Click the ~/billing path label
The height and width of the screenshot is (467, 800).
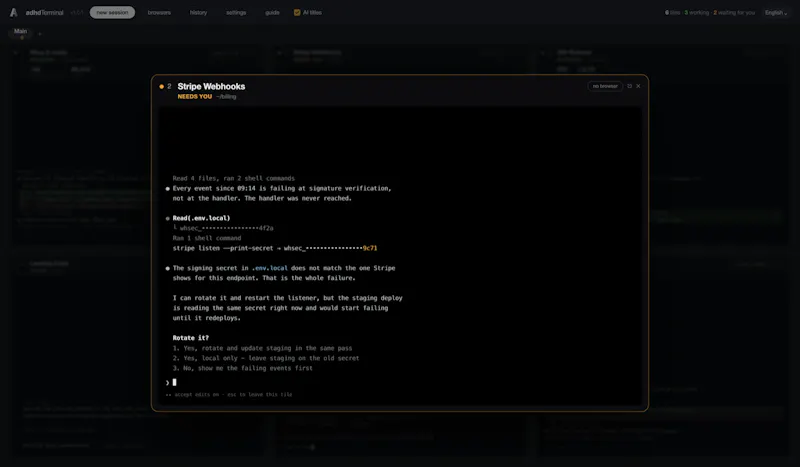tap(226, 96)
